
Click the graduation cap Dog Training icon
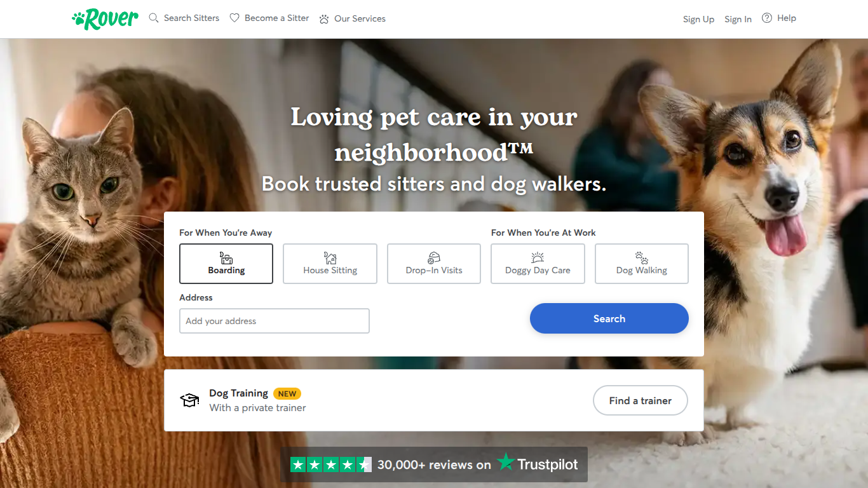tap(189, 400)
